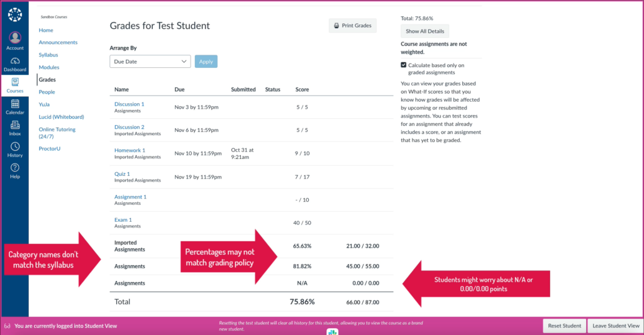This screenshot has width=644, height=335.
Task: Open Online Tutoring (24/7) link
Action: pos(57,133)
